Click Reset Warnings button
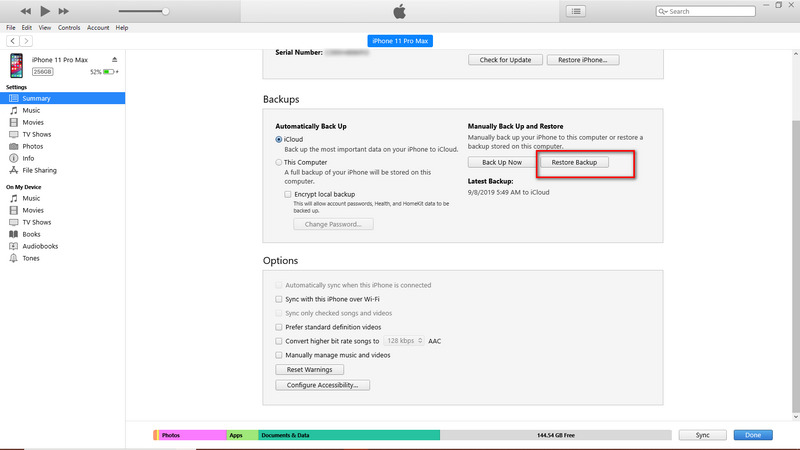Image resolution: width=800 pixels, height=450 pixels. [309, 369]
